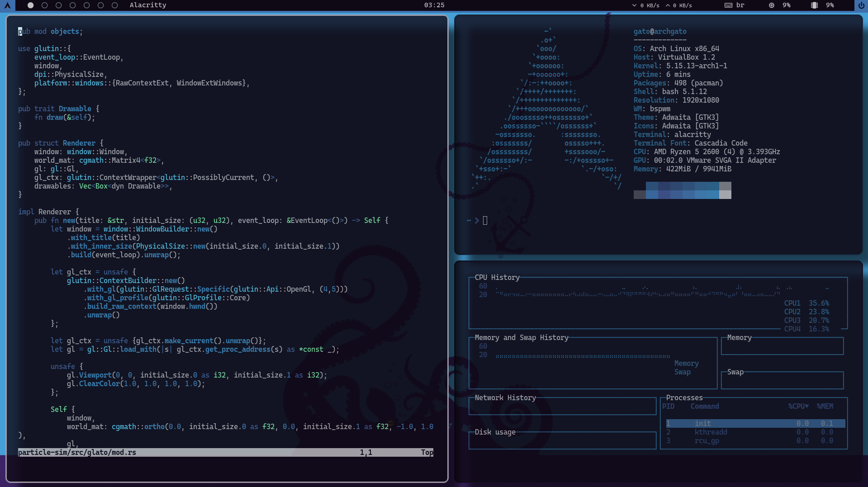Click the 'Uptime: 6 mins' line
The image size is (868, 487).
click(662, 74)
